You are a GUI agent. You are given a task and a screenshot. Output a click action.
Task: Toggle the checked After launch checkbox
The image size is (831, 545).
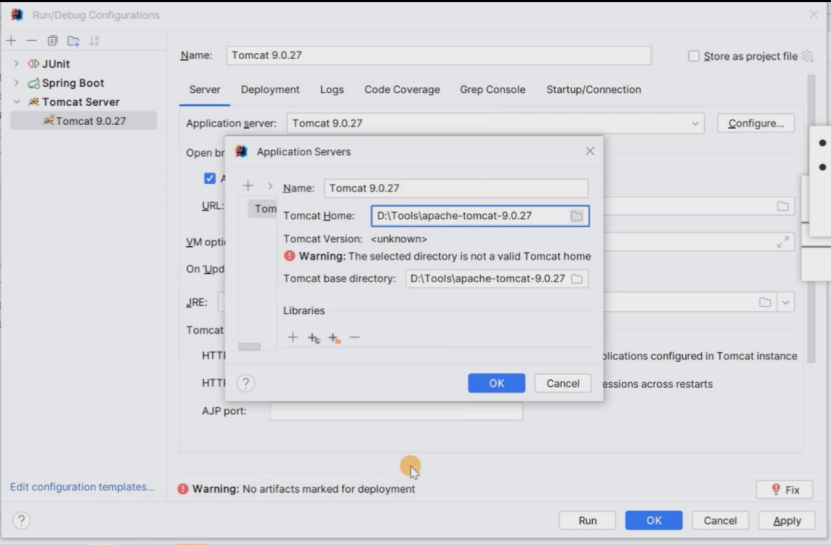pyautogui.click(x=210, y=178)
